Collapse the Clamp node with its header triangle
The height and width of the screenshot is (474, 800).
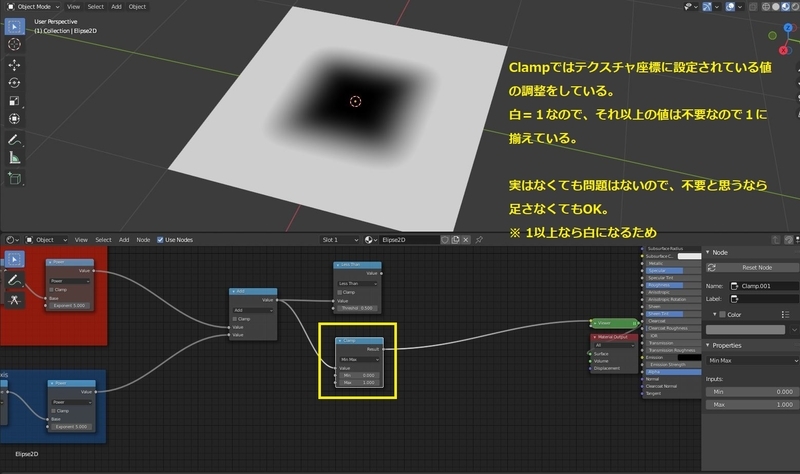pos(340,340)
